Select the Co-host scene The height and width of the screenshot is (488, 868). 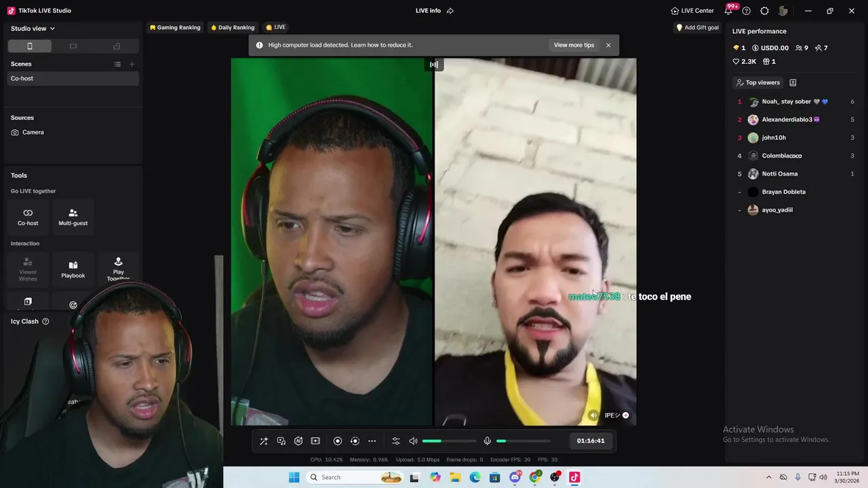coord(73,79)
